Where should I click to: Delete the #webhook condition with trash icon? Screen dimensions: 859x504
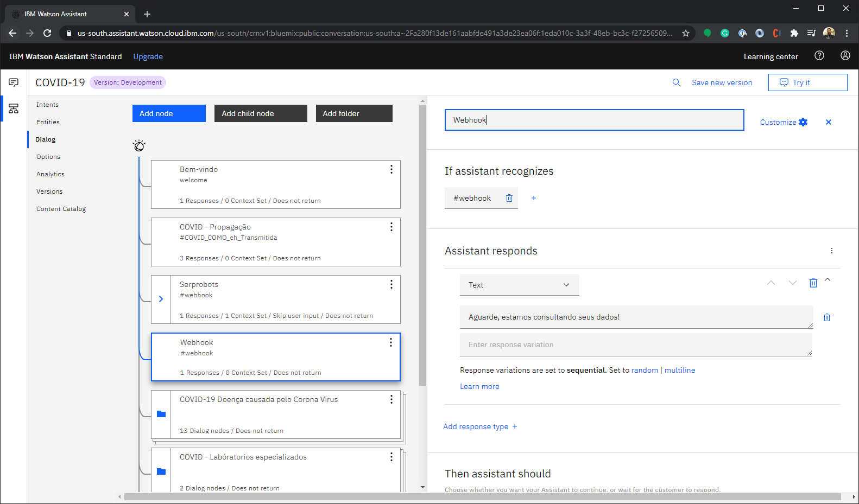coord(509,198)
